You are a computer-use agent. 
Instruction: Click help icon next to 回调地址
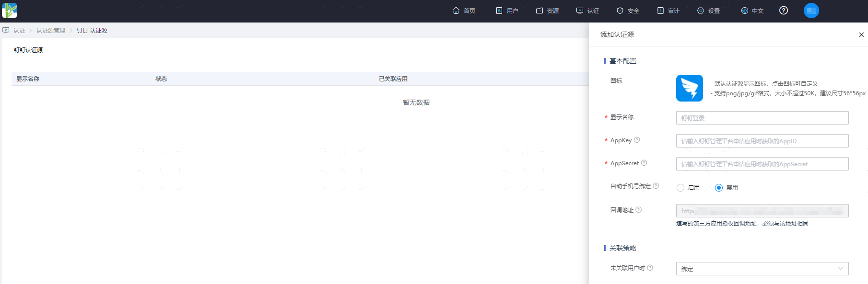pos(639,210)
